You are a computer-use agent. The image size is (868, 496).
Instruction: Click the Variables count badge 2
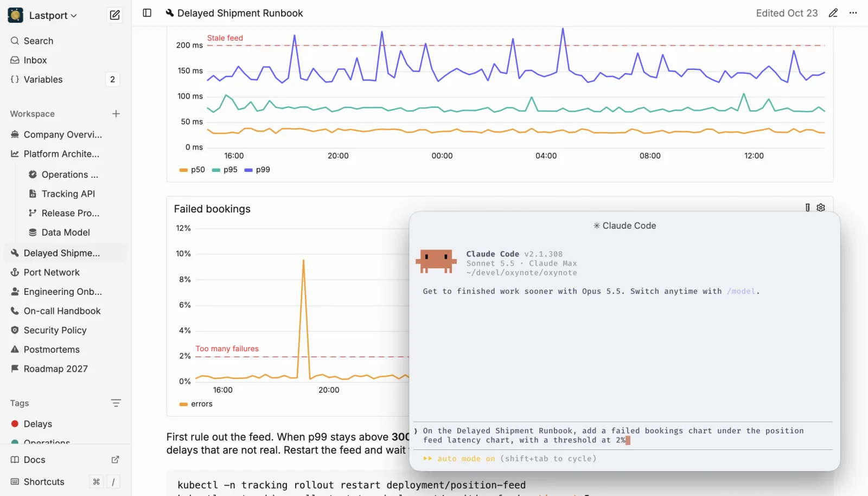pyautogui.click(x=112, y=80)
